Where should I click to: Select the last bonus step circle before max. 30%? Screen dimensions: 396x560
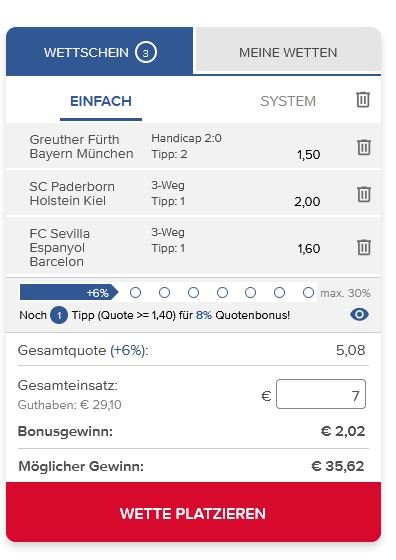click(308, 293)
